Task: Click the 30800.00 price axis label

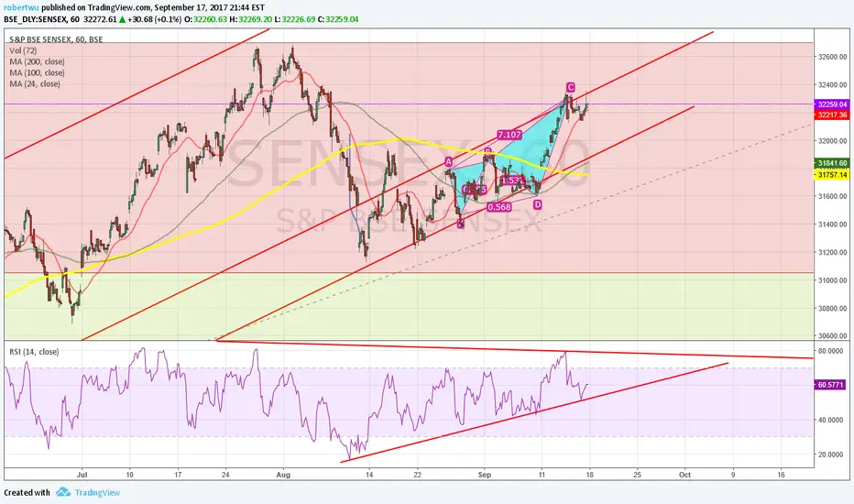Action: (x=832, y=308)
